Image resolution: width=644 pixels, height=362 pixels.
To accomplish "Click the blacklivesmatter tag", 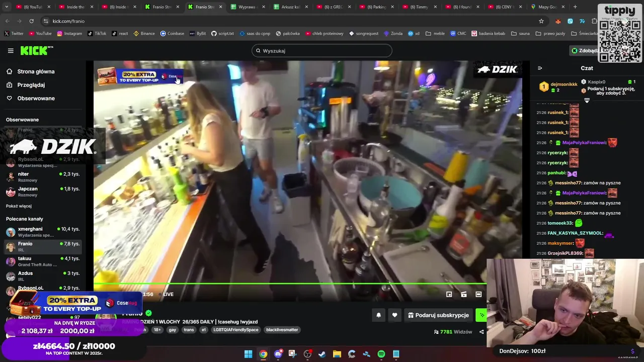I will point(282,330).
